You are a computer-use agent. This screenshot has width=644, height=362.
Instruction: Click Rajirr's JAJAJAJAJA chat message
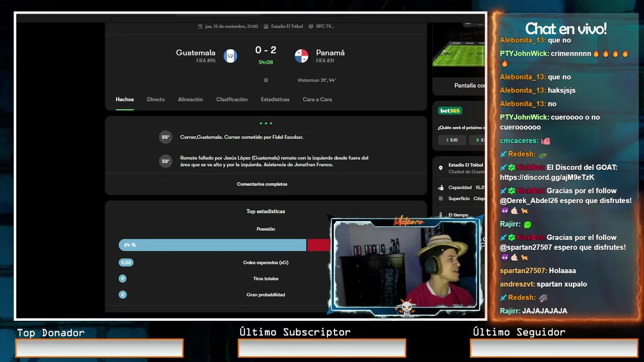[x=533, y=311]
